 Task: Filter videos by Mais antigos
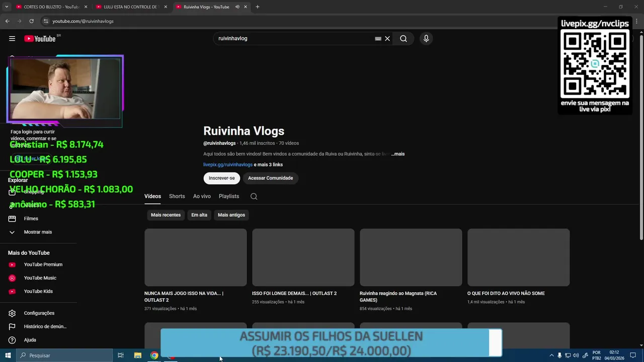pos(231,215)
